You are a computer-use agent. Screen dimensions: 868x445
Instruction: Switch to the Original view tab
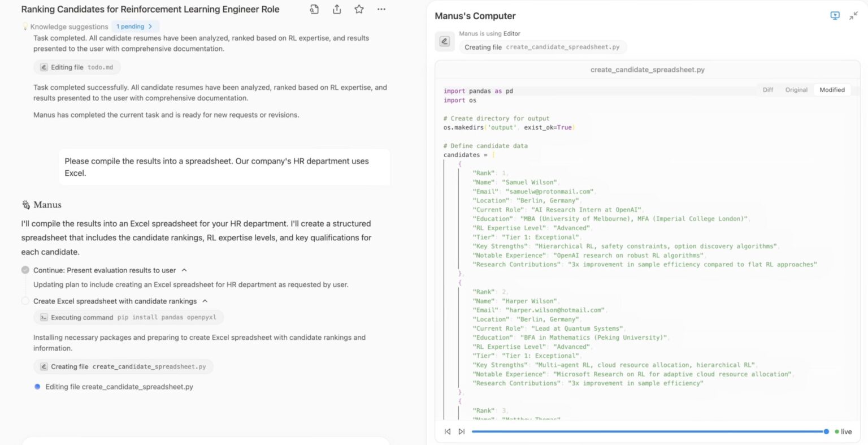point(796,90)
